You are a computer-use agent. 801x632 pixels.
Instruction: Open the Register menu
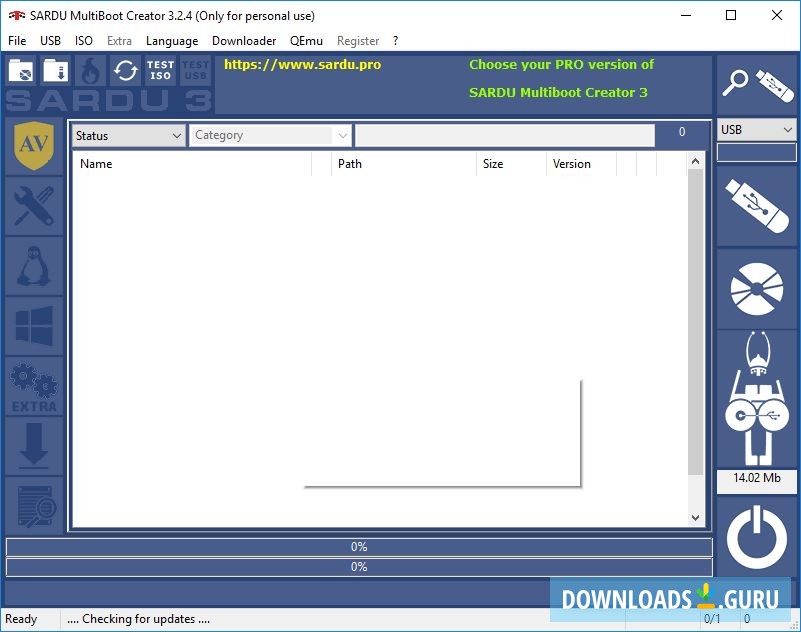coord(358,41)
